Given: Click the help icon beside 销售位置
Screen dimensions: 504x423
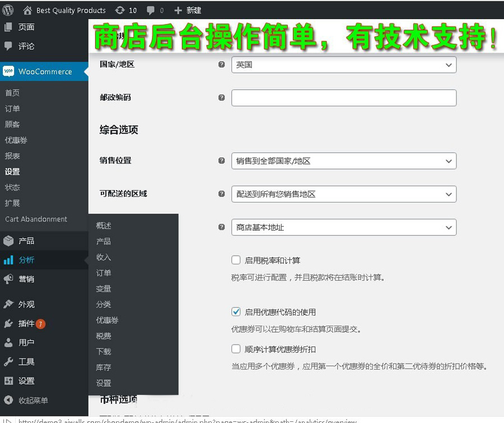Looking at the screenshot, I should point(221,161).
